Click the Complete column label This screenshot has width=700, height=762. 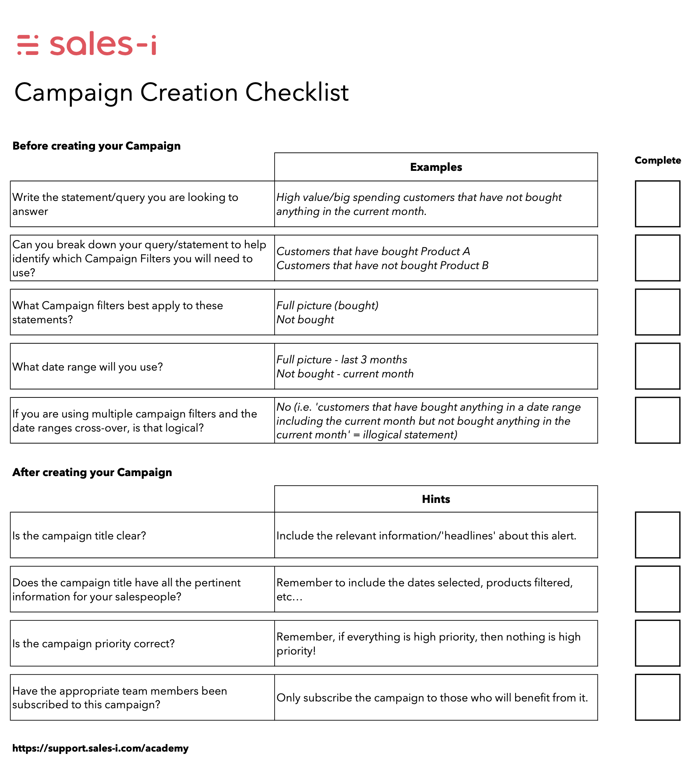(658, 160)
